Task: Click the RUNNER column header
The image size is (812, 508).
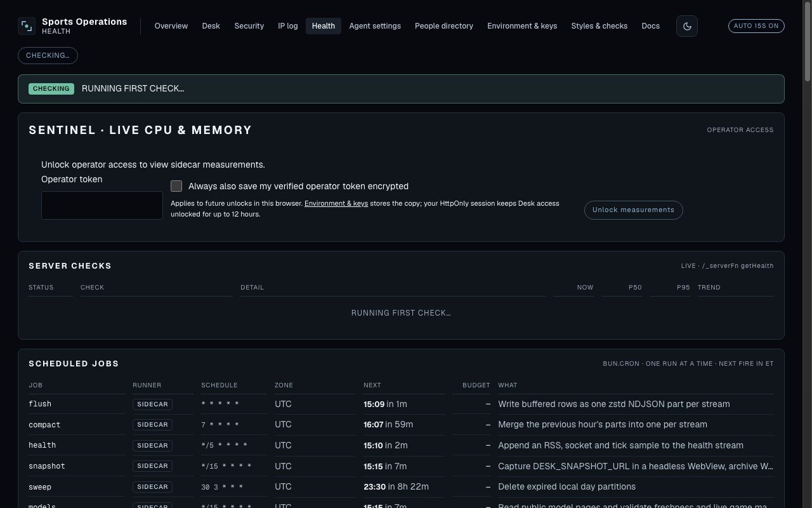Action: pyautogui.click(x=147, y=385)
